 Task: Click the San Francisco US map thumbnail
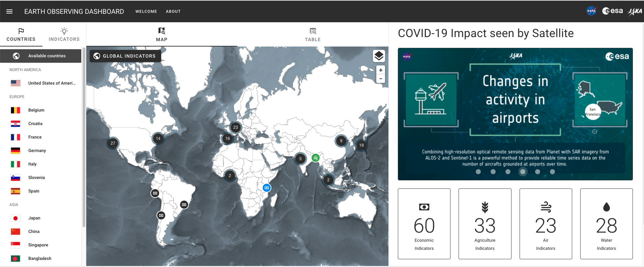(600, 100)
